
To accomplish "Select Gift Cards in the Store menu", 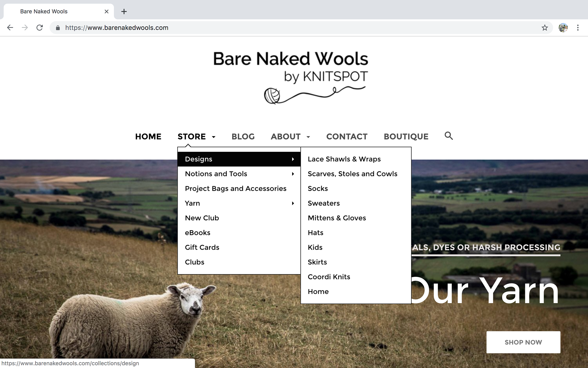I will [202, 247].
